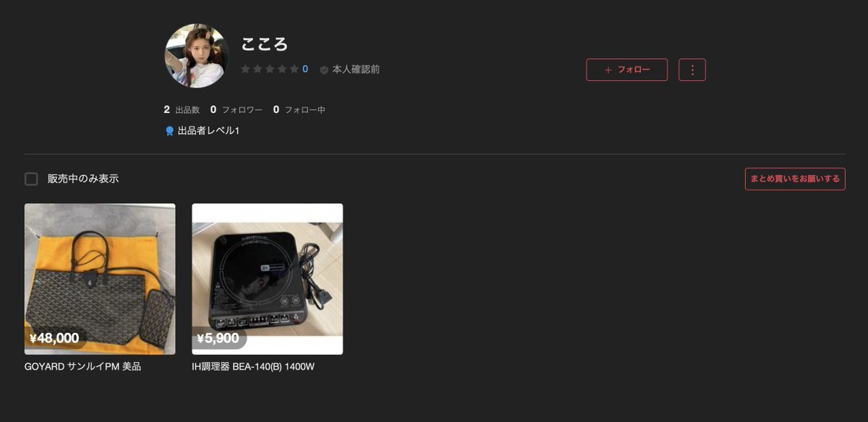Click the まとめ買いをお願いする button
This screenshot has width=868, height=422.
[x=795, y=179]
